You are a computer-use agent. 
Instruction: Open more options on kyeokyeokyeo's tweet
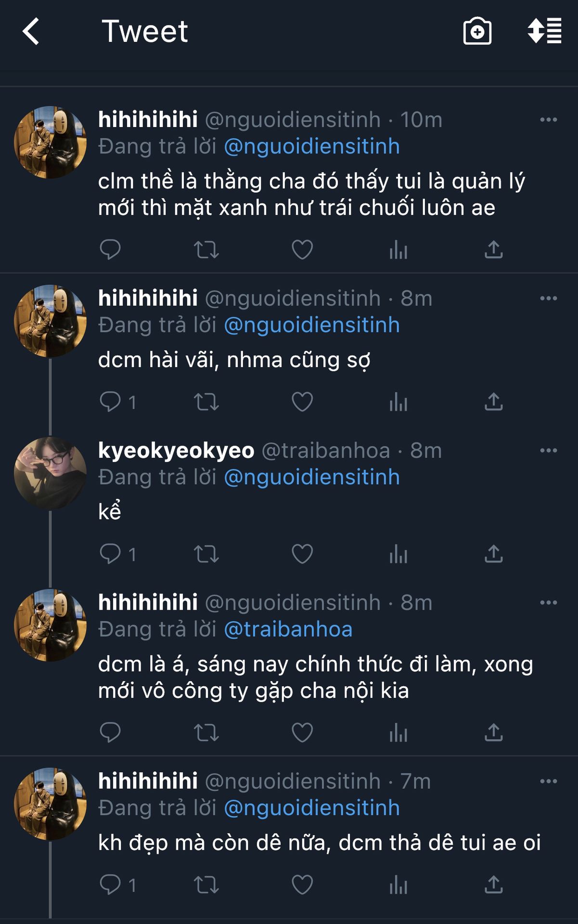click(548, 451)
